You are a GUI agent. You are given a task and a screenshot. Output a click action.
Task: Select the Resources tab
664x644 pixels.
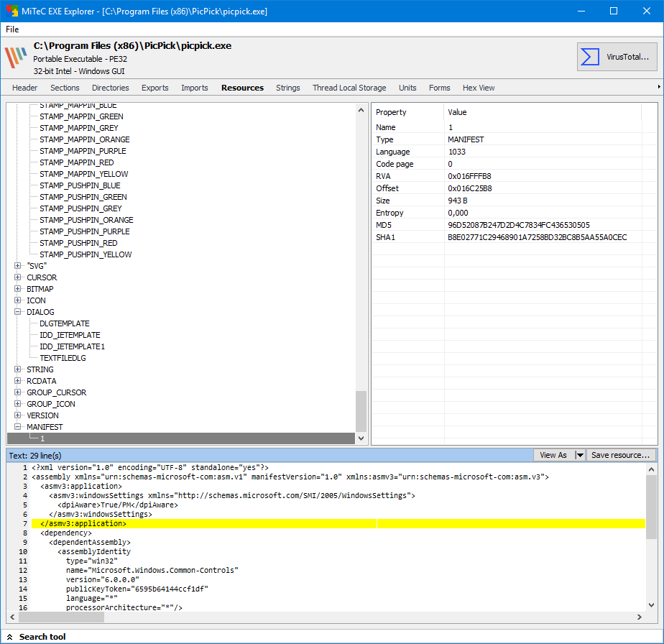242,88
